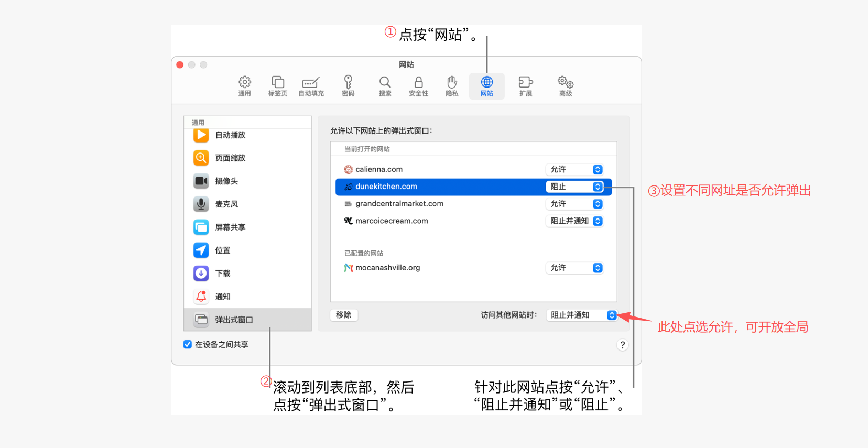Open the 访问其他网站时 阻止并通知 dropdown
The height and width of the screenshot is (448, 868).
(x=581, y=315)
